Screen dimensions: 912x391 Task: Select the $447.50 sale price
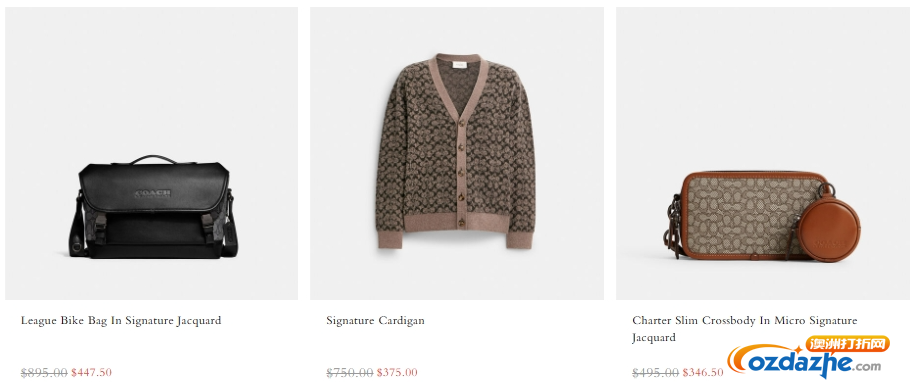(x=91, y=372)
